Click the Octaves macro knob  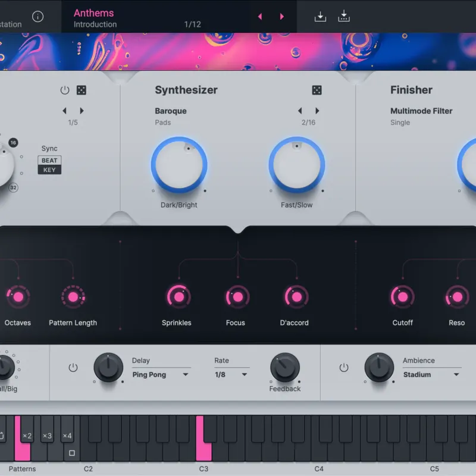pyautogui.click(x=18, y=297)
